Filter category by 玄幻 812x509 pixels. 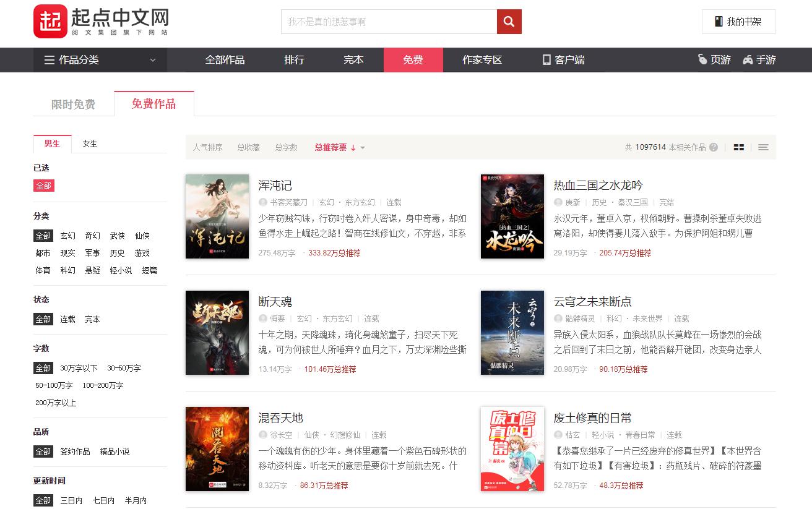point(68,236)
